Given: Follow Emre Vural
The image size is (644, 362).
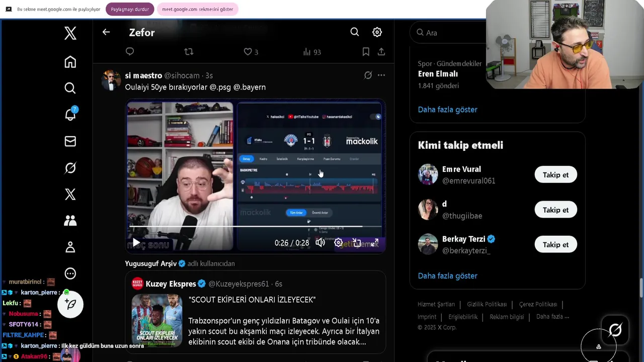Looking at the screenshot, I should click(555, 174).
